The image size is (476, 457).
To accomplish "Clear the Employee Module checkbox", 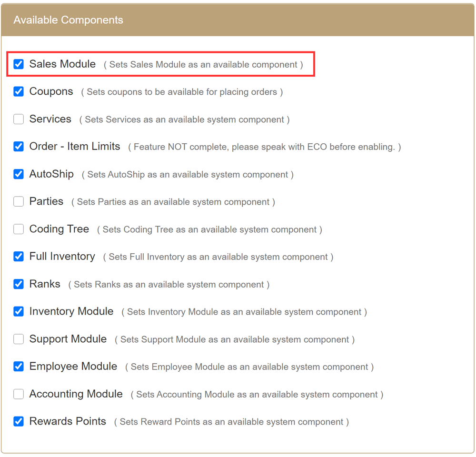I will click(19, 367).
